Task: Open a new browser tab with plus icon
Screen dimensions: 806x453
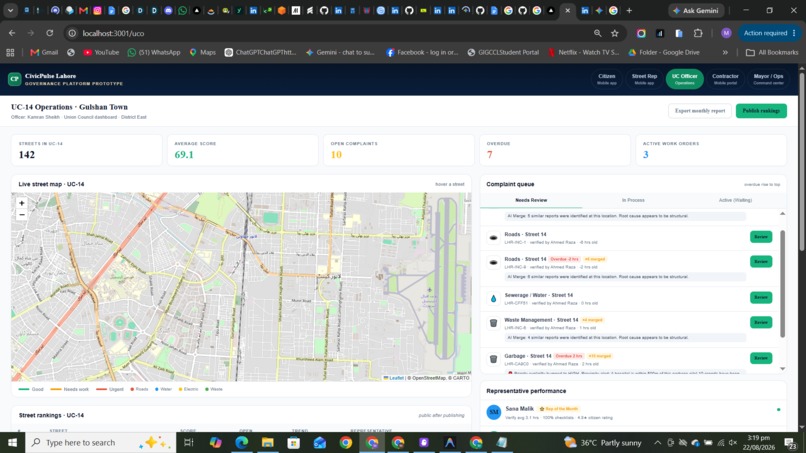Action: pyautogui.click(x=629, y=10)
